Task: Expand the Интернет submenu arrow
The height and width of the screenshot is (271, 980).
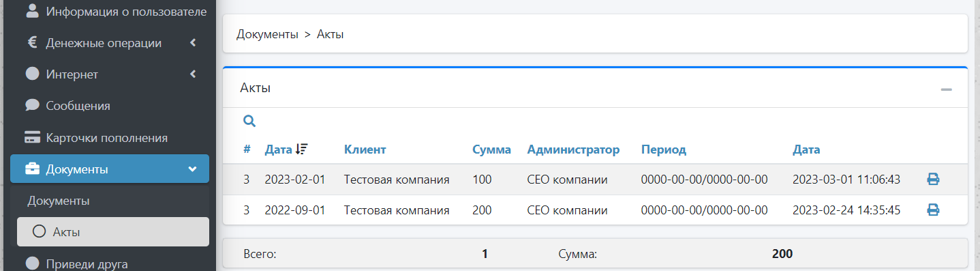Action: (x=193, y=74)
